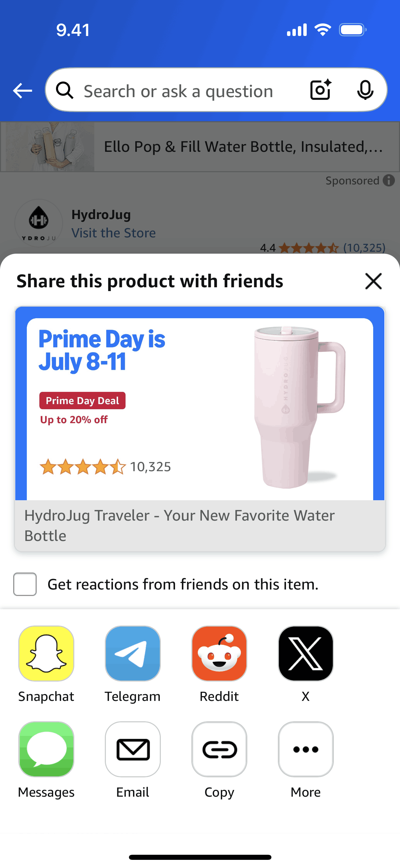The image size is (400, 868).
Task: Share product by Email
Action: click(x=133, y=749)
